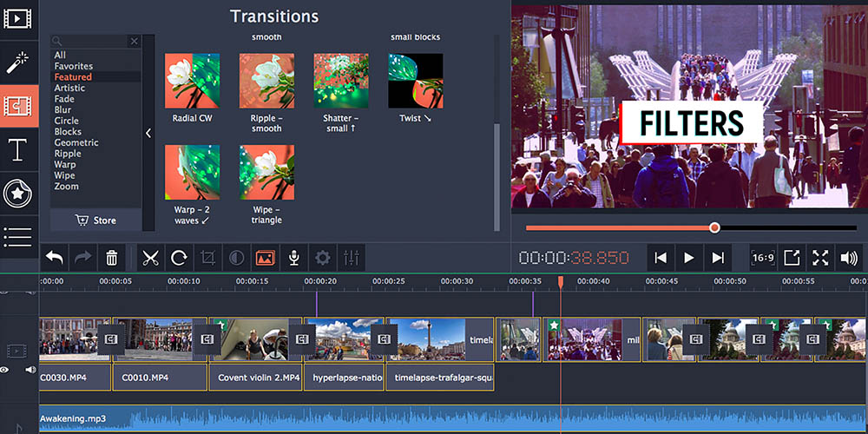Screen dimensions: 868x434
Task: Select the timelapse-trafalgar-squ clip label
Action: tap(444, 378)
